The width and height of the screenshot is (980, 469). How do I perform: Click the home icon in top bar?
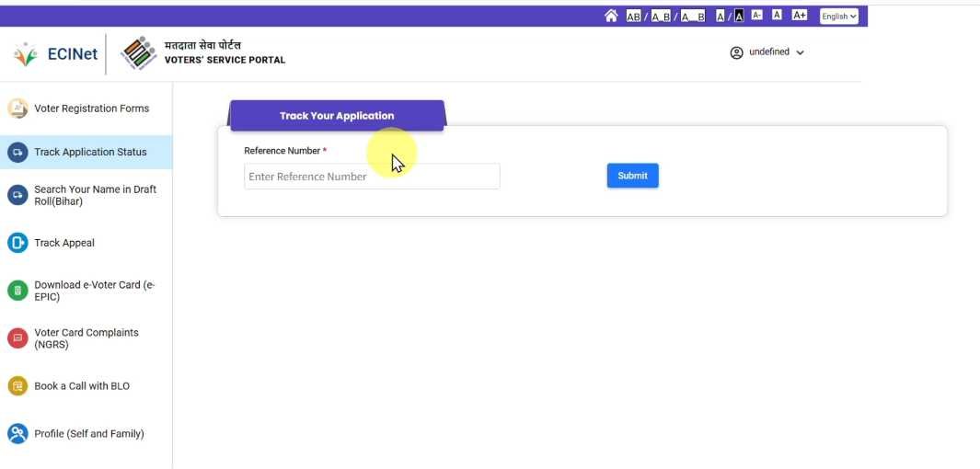click(x=611, y=16)
